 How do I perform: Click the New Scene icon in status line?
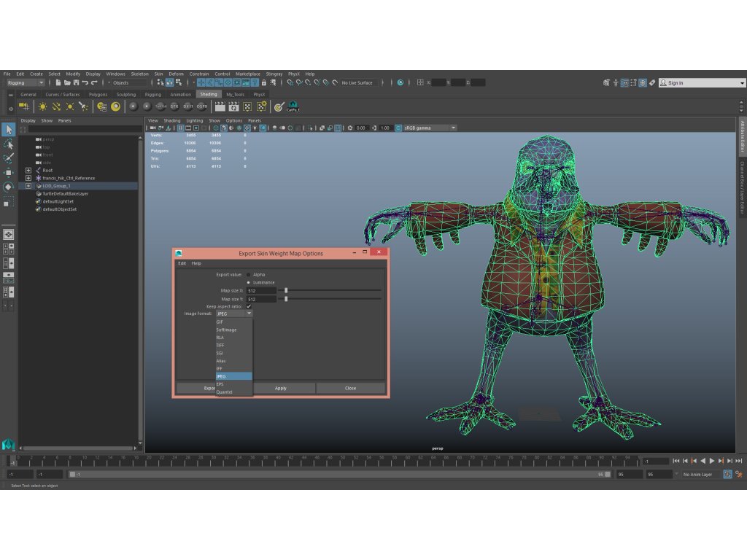pos(58,83)
